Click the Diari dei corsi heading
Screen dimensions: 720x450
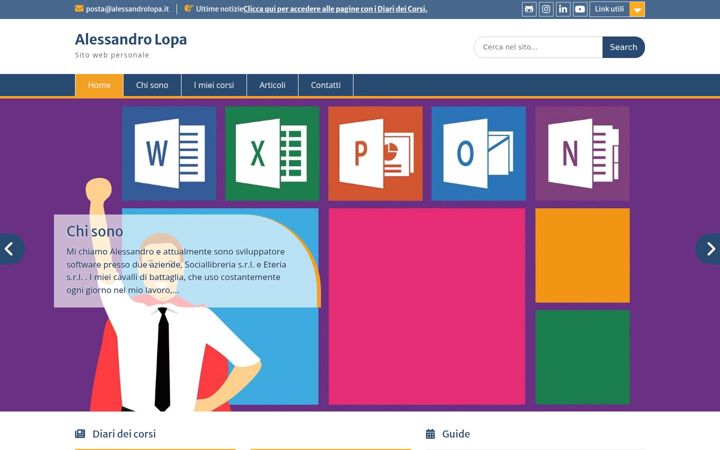pyautogui.click(x=124, y=434)
